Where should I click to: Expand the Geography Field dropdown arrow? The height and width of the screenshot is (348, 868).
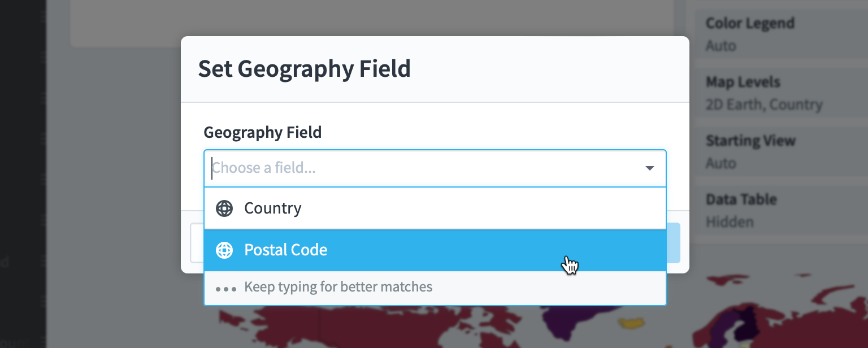point(650,168)
